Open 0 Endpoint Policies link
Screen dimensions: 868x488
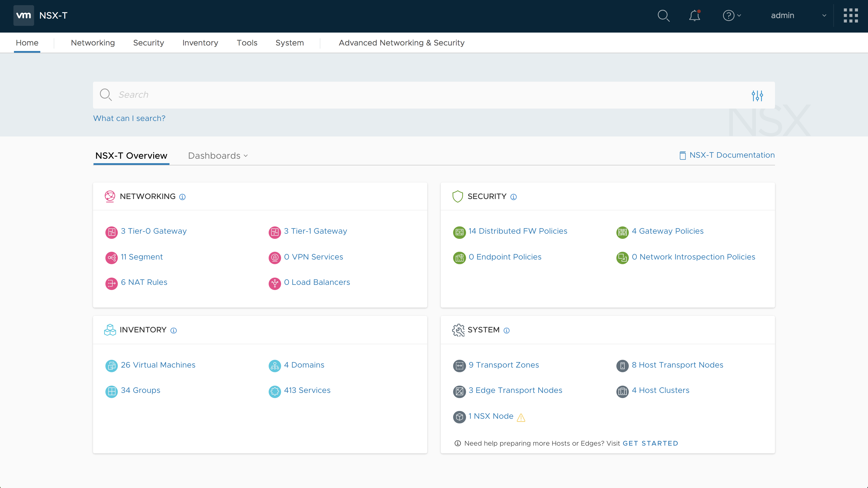tap(505, 257)
